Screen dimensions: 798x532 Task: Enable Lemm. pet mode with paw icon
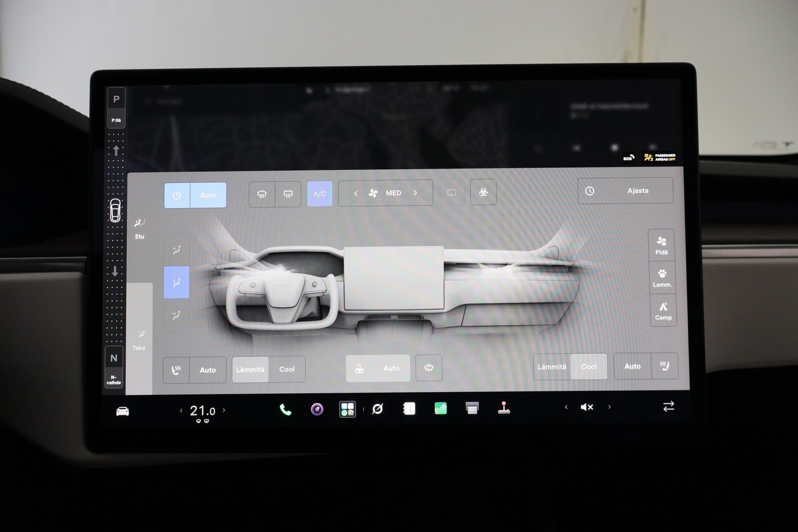[662, 278]
